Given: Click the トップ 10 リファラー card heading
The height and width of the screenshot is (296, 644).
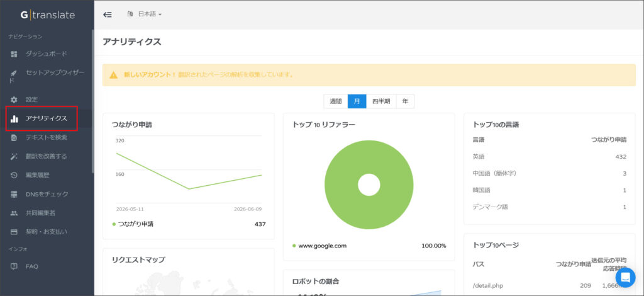Looking at the screenshot, I should [x=323, y=125].
